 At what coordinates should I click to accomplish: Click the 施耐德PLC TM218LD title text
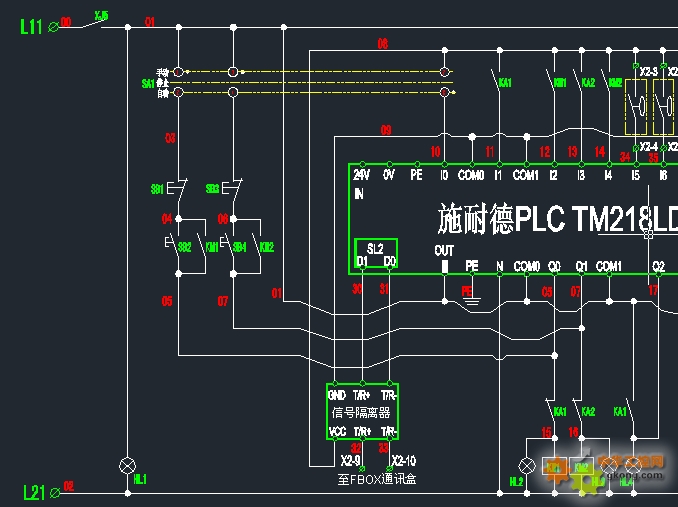[558, 218]
